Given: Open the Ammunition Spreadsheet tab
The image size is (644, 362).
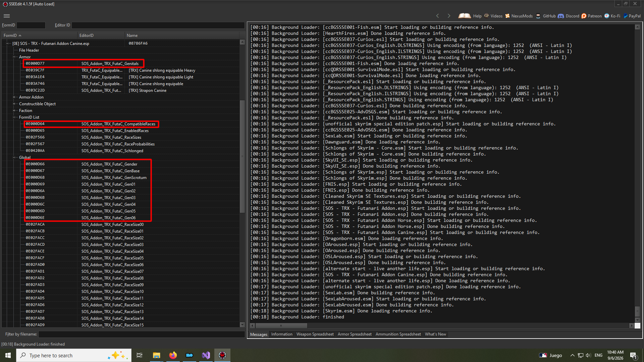Looking at the screenshot, I should click(398, 334).
